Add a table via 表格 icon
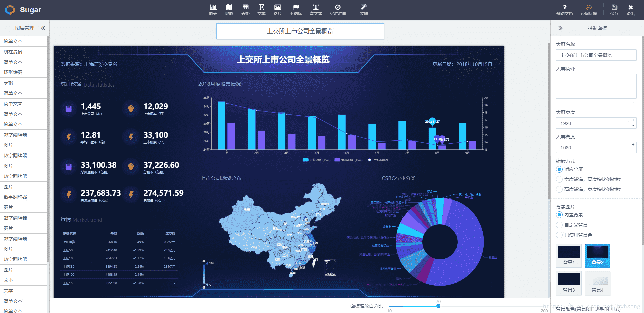Screen dimensions: 644x313 (x=245, y=10)
